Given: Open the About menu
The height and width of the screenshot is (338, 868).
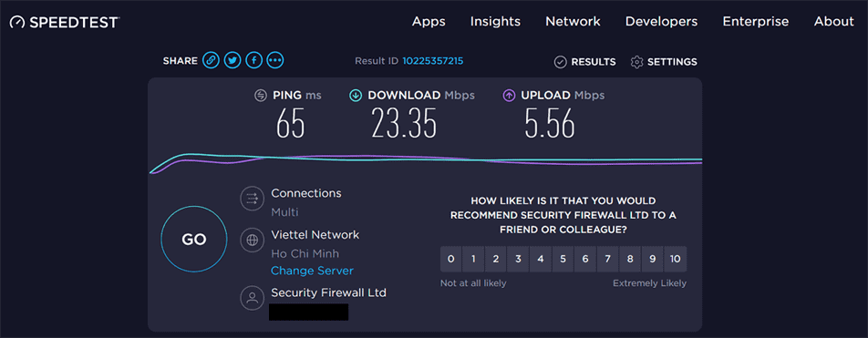Looking at the screenshot, I should (834, 22).
